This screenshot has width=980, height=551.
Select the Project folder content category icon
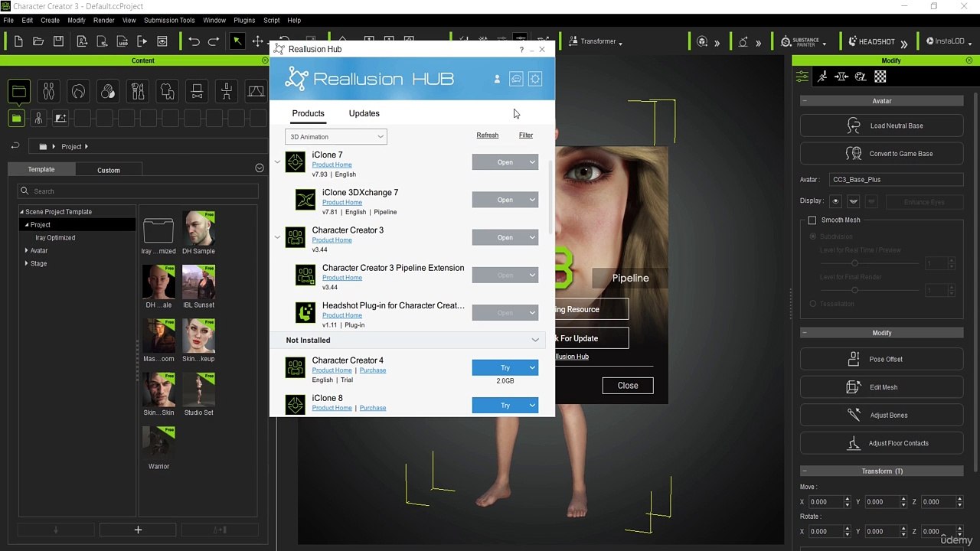coord(18,92)
